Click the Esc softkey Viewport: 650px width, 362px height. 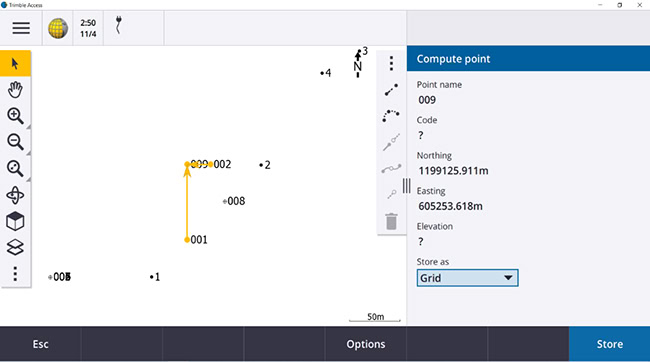[x=41, y=344]
